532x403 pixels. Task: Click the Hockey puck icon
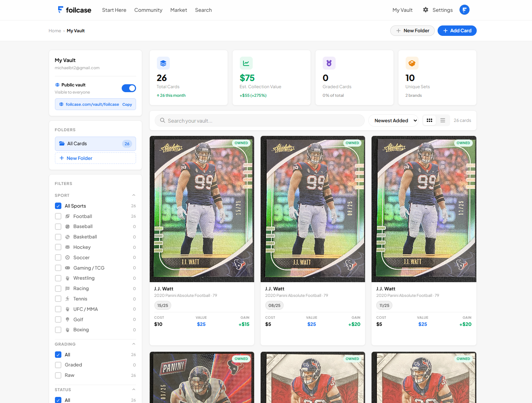67,247
